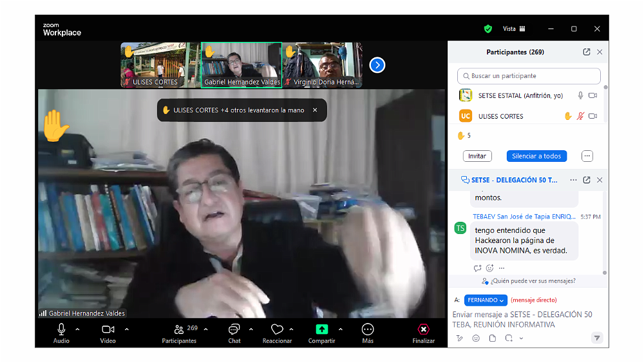
Task: Click the green Compartir screen share icon
Action: [321, 329]
